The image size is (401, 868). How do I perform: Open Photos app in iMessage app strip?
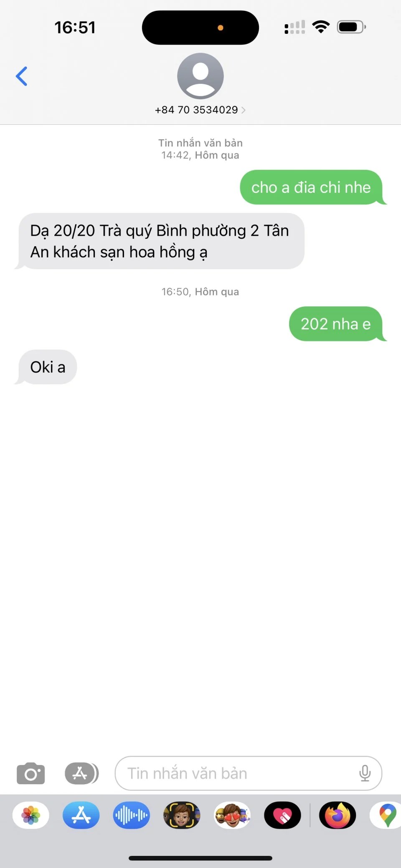[31, 815]
